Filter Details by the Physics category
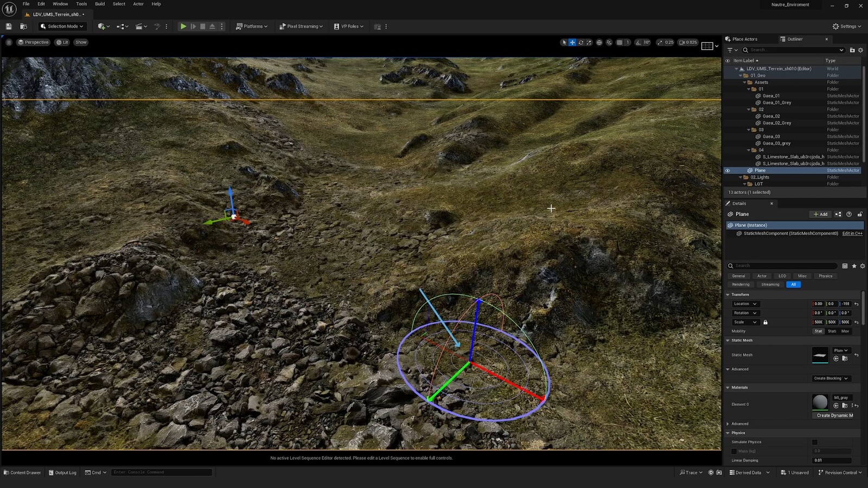 tap(825, 276)
